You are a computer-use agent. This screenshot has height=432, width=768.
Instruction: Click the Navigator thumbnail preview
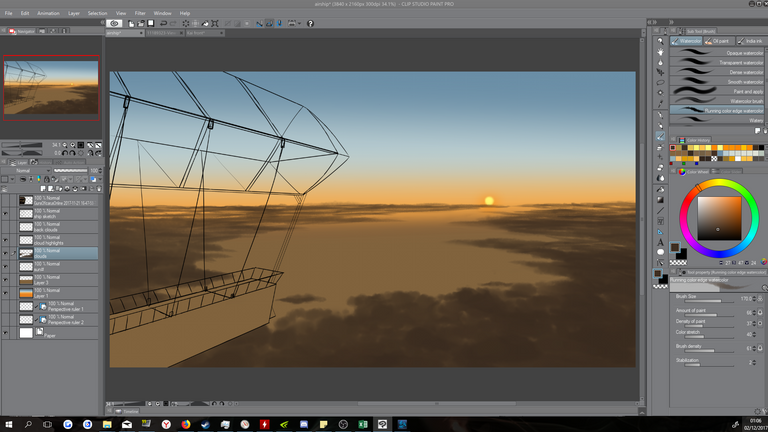point(51,86)
